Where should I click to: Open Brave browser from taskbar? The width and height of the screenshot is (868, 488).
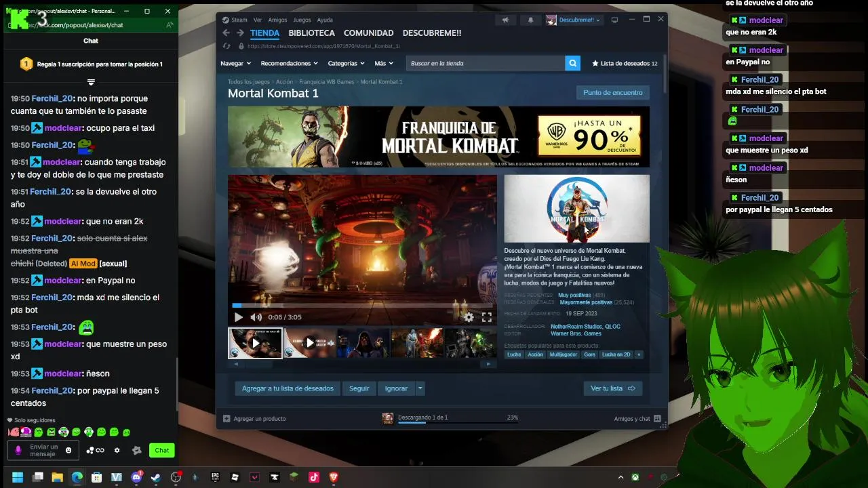pyautogui.click(x=334, y=477)
